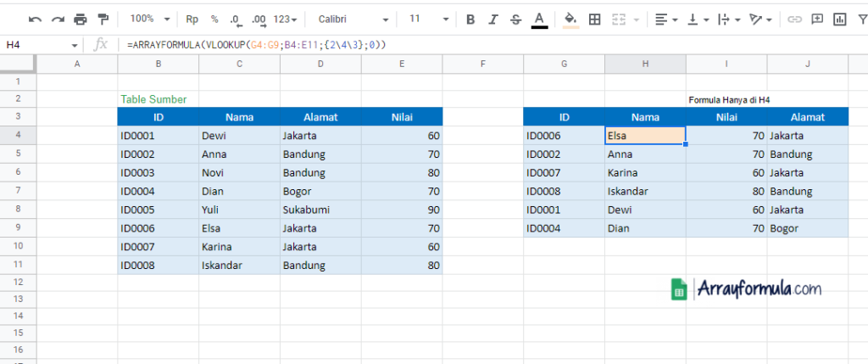Open the 100% zoom dropdown
This screenshot has width=868, height=364.
[x=150, y=19]
